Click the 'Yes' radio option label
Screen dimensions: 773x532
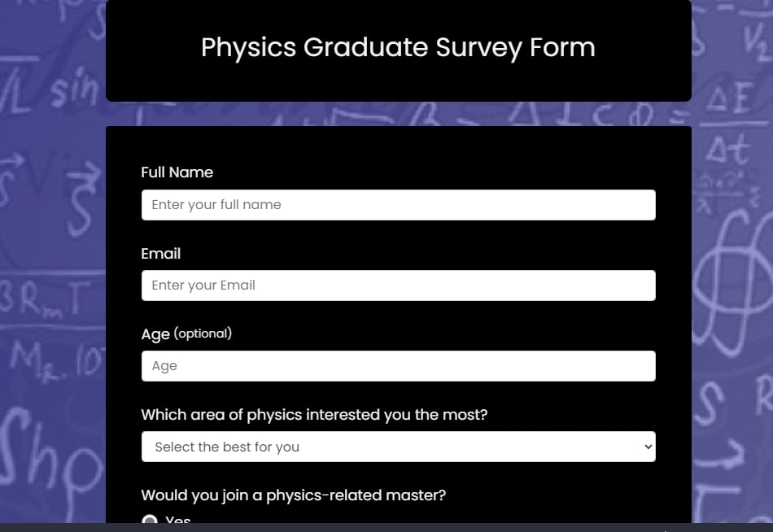(178, 521)
